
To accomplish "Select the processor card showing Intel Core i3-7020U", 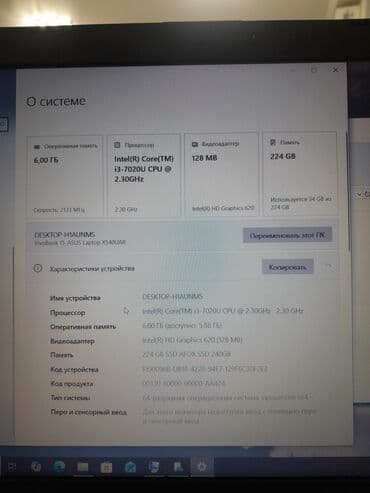I will (x=144, y=175).
